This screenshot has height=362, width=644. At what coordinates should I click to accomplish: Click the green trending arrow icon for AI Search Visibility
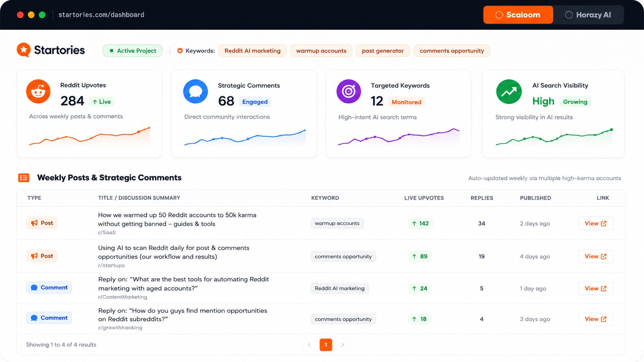(509, 92)
